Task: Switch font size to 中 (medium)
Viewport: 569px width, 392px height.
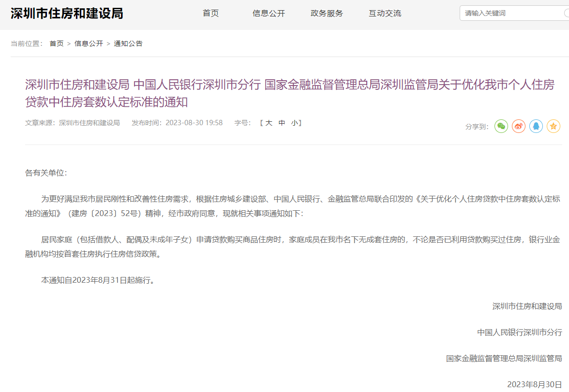Action: pos(282,123)
